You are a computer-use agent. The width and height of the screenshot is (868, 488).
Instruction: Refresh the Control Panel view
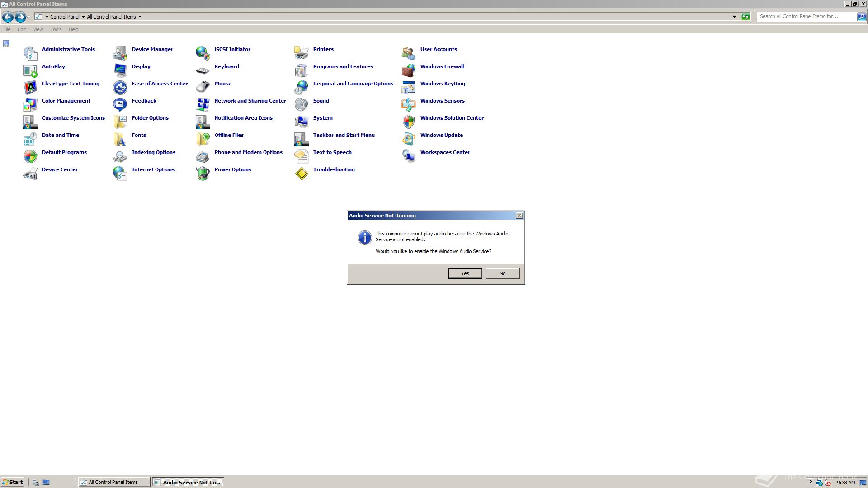745,17
